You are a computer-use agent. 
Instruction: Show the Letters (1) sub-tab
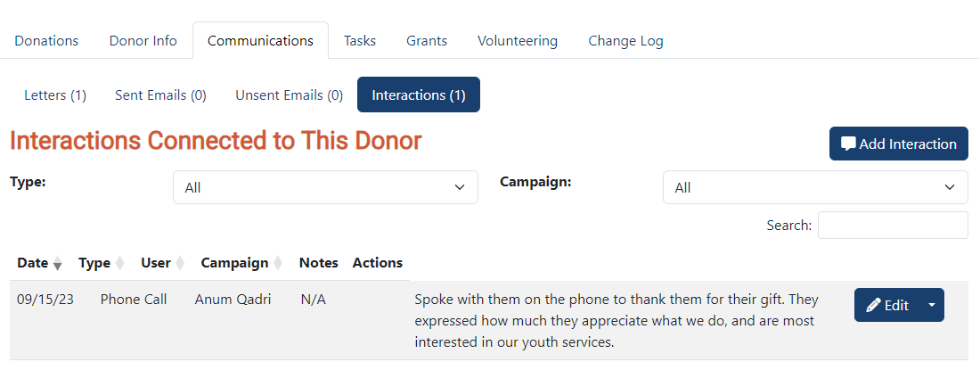point(55,95)
